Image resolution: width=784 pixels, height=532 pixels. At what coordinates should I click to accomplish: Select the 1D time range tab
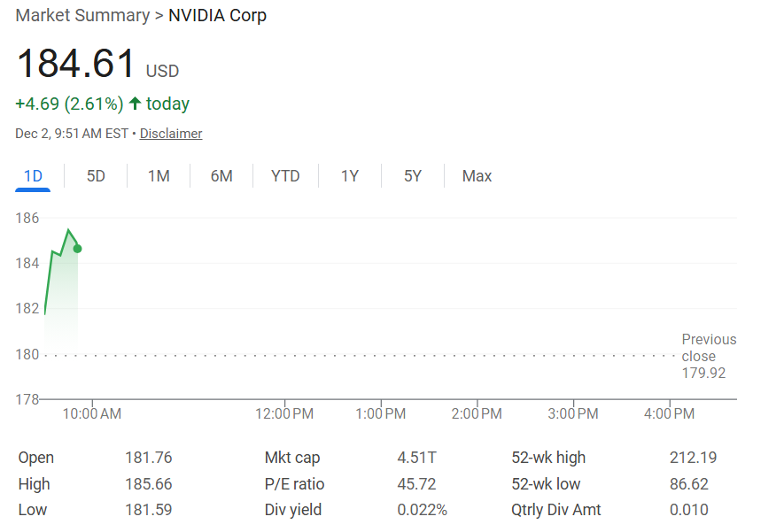(33, 176)
